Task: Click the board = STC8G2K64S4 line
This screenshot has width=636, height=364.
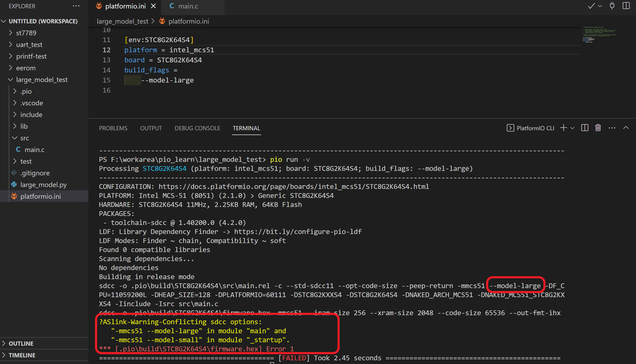Action: 163,60
